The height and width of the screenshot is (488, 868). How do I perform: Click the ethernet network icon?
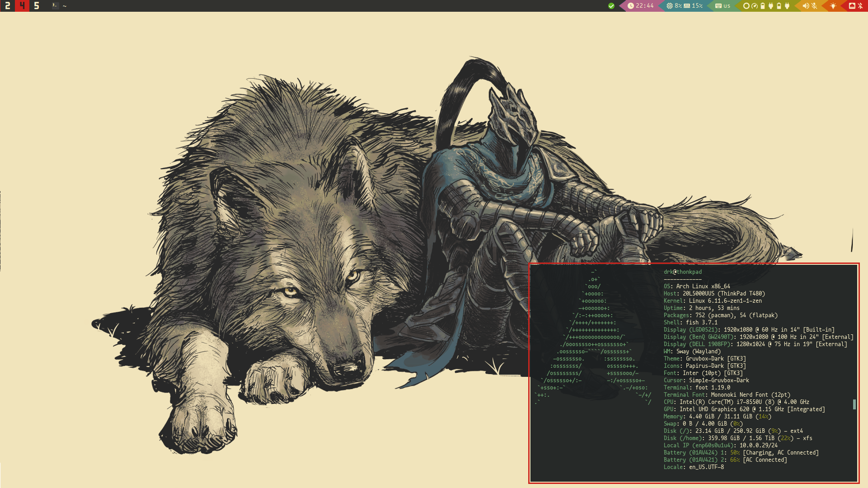tap(852, 6)
